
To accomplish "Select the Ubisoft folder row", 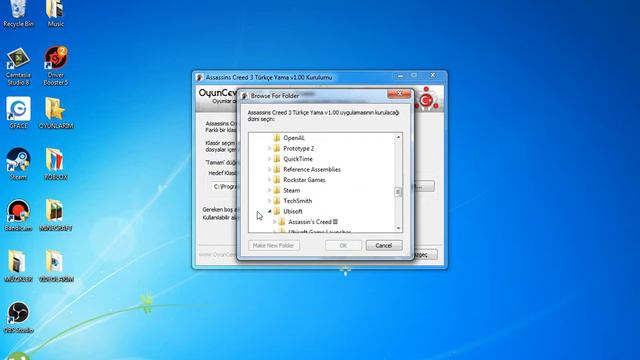I will 293,211.
